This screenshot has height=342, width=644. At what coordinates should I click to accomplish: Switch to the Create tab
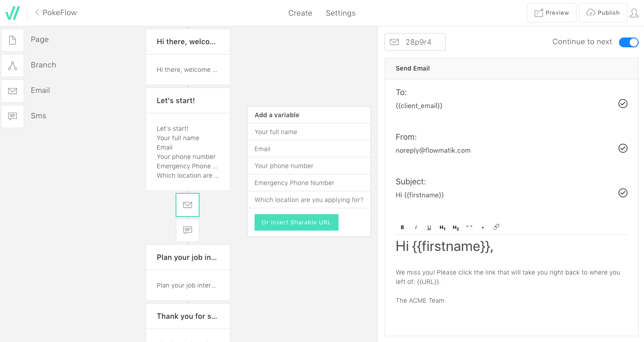point(300,13)
